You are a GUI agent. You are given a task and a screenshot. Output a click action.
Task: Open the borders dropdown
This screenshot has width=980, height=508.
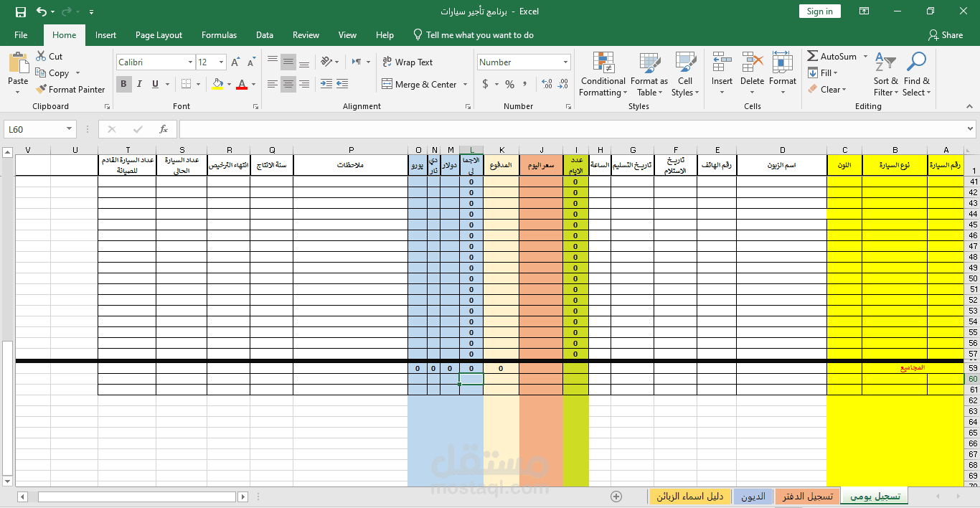197,85
